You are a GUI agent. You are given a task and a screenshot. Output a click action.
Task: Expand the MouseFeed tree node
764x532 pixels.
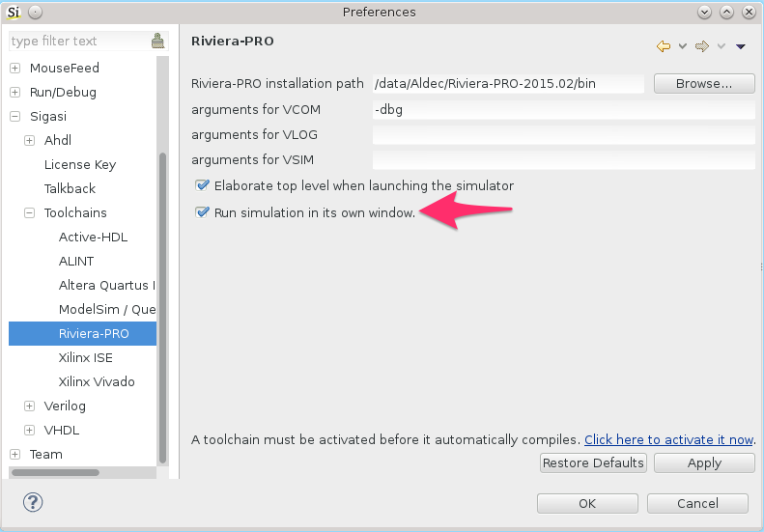pyautogui.click(x=15, y=68)
